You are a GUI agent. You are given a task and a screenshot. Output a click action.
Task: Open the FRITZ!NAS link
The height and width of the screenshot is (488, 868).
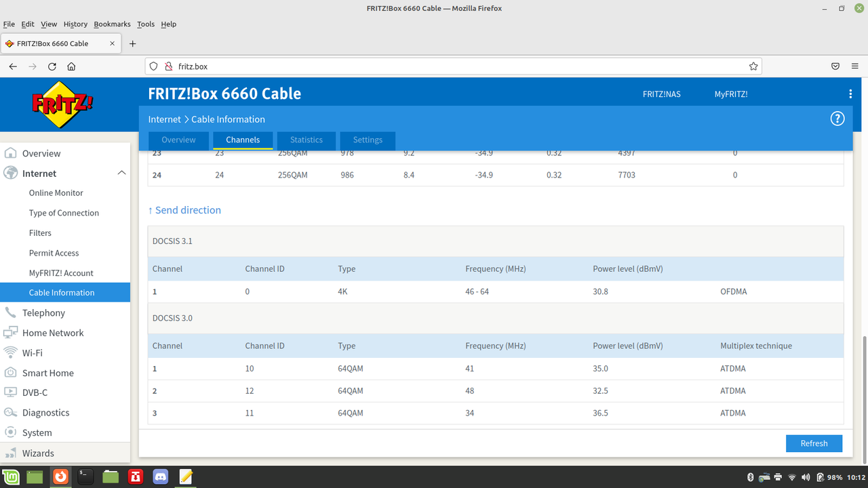click(x=661, y=94)
